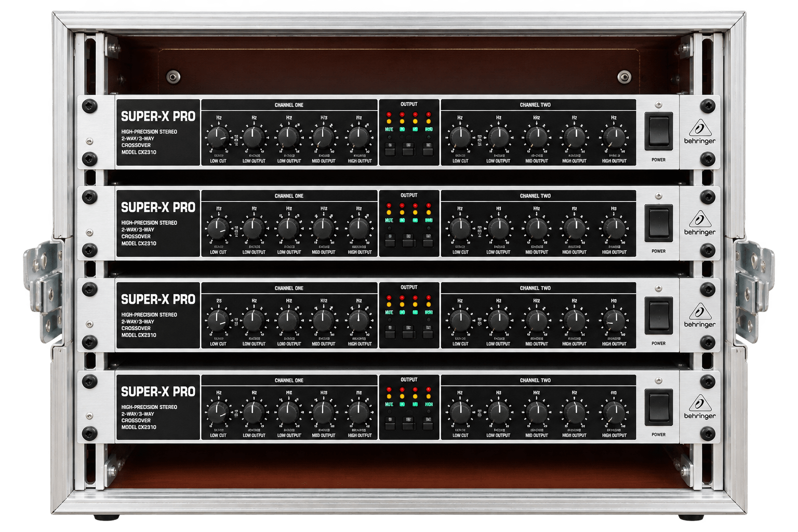
Task: Adjust Channel Two Low Cut knob, top unit
Action: (460, 137)
